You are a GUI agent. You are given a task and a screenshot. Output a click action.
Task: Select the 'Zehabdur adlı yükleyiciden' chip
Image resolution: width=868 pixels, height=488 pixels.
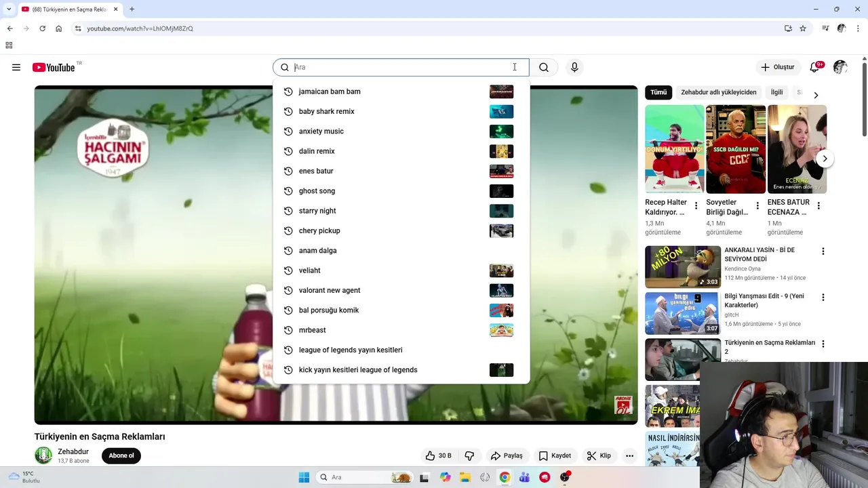[718, 92]
